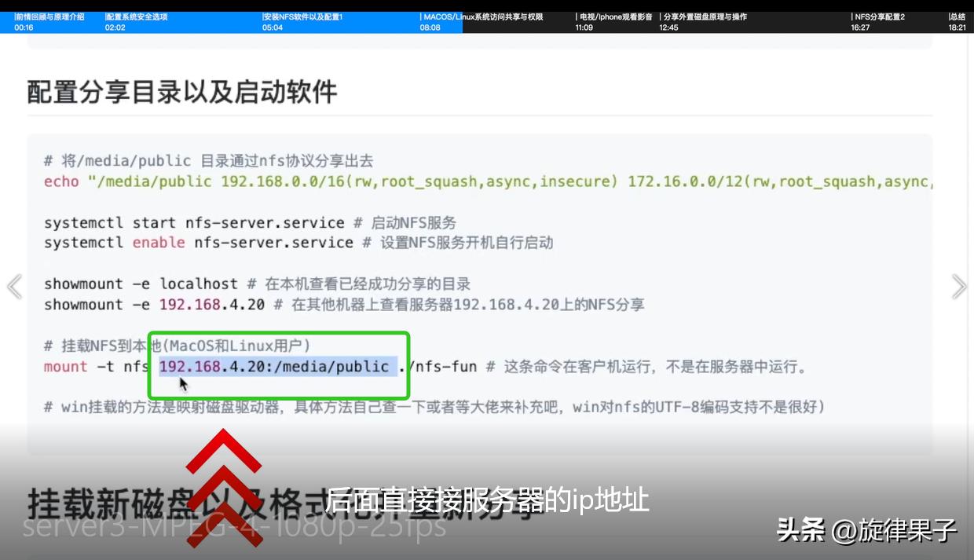Click the heading 配置分享目录以及启动软件
The width and height of the screenshot is (974, 560).
click(181, 92)
